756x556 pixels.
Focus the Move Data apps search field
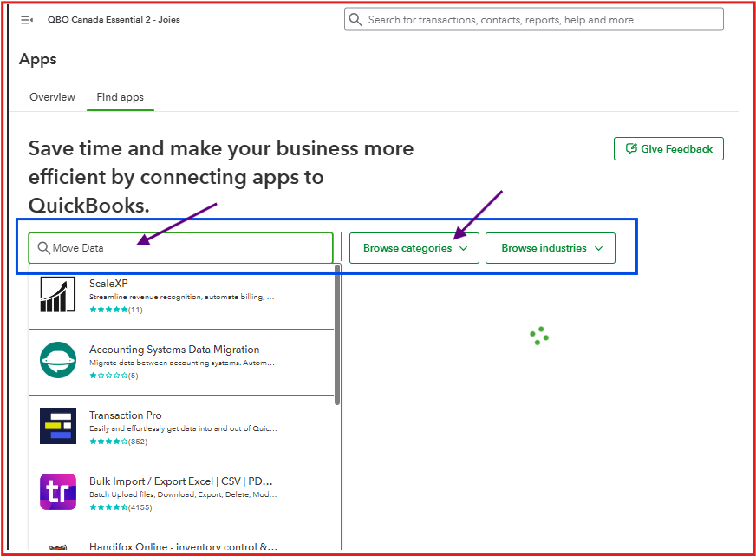(181, 248)
